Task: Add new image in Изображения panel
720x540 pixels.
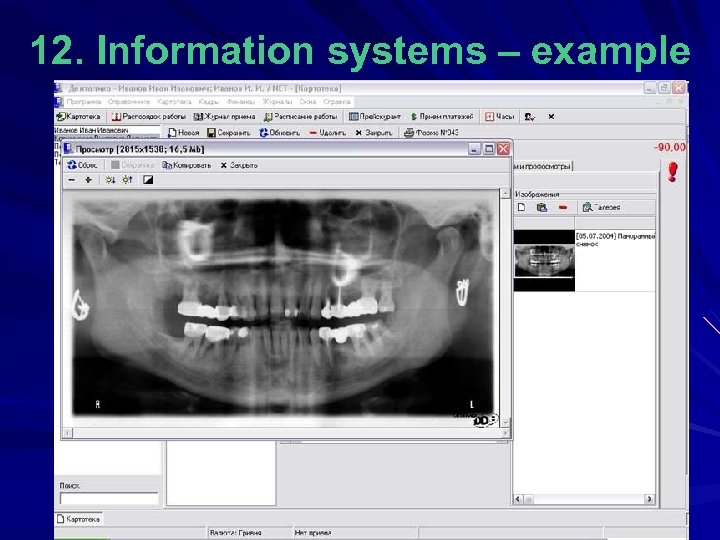Action: coord(521,208)
